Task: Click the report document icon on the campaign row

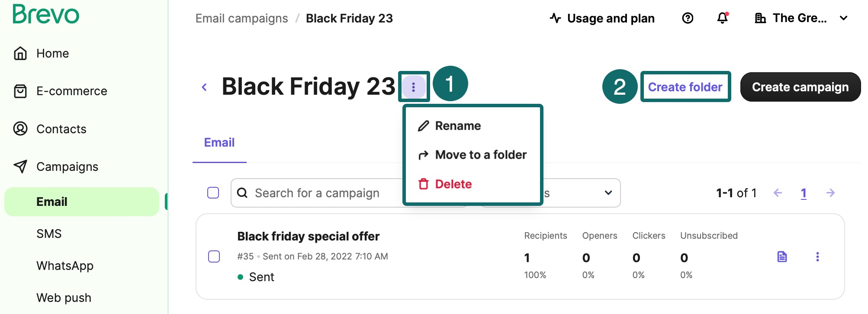Action: [782, 256]
